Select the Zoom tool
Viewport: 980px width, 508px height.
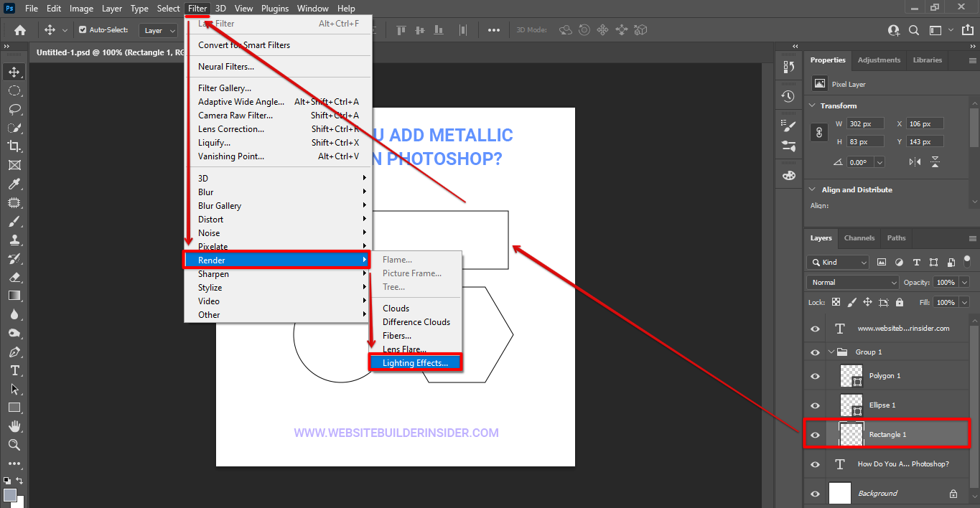14,445
